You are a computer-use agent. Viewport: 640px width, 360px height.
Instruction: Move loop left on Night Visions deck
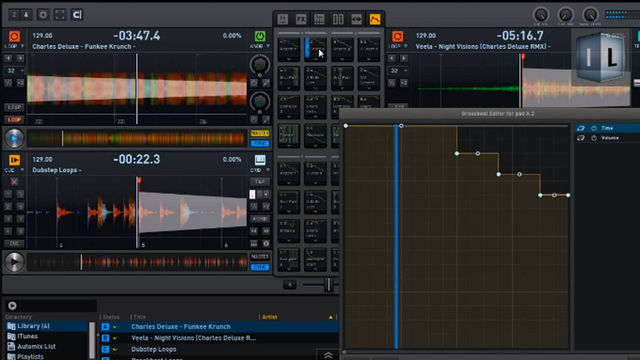click(392, 58)
